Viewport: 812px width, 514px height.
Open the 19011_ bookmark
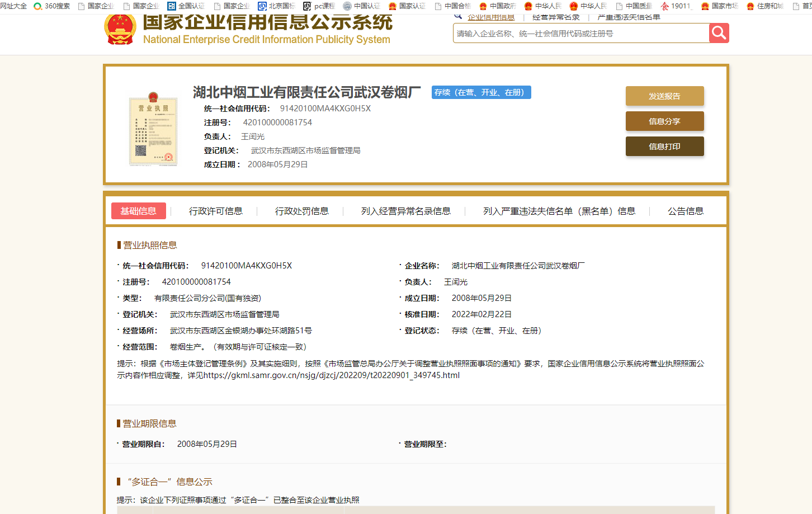tap(676, 6)
